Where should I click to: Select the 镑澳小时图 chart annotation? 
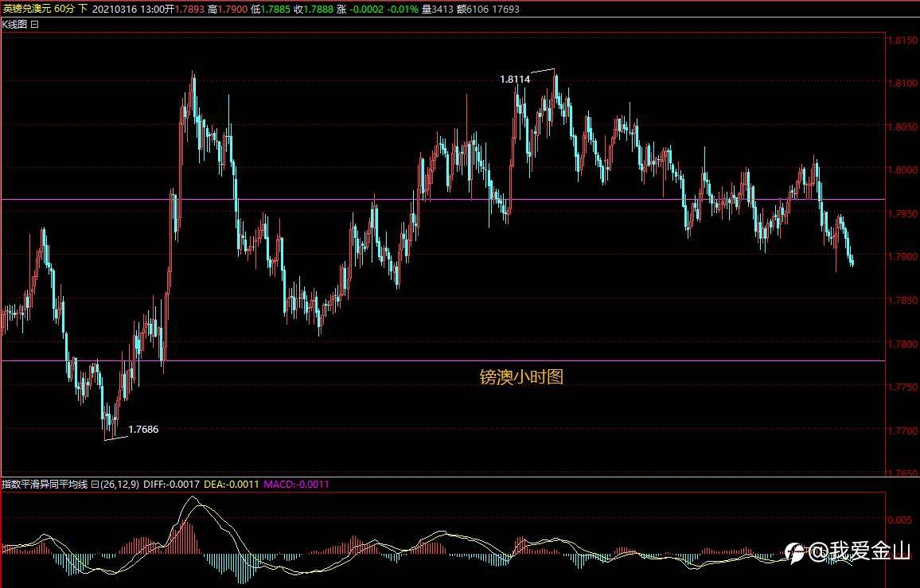click(521, 376)
